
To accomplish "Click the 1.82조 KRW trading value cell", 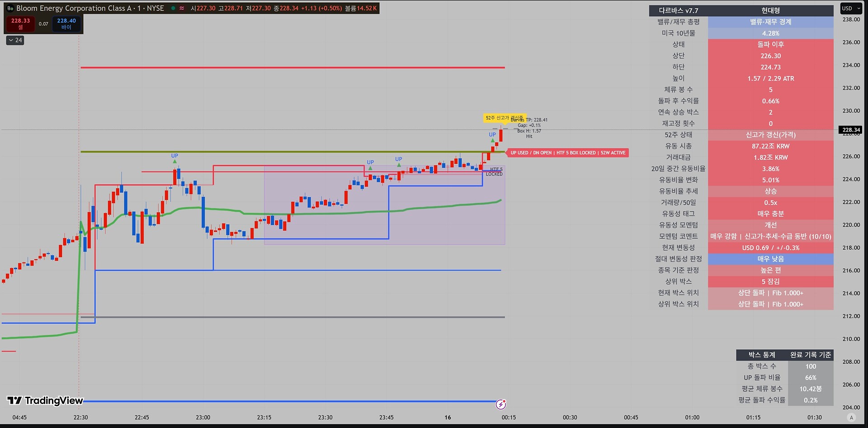I will (x=770, y=157).
